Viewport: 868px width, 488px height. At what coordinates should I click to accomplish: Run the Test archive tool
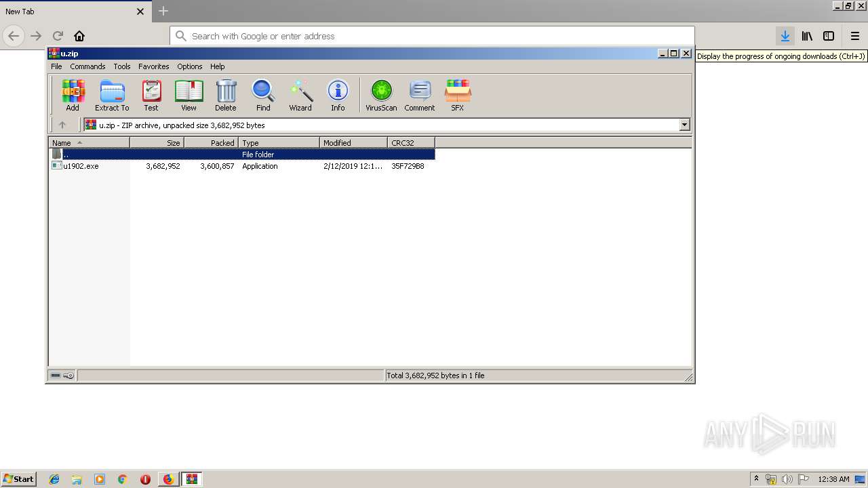(151, 95)
